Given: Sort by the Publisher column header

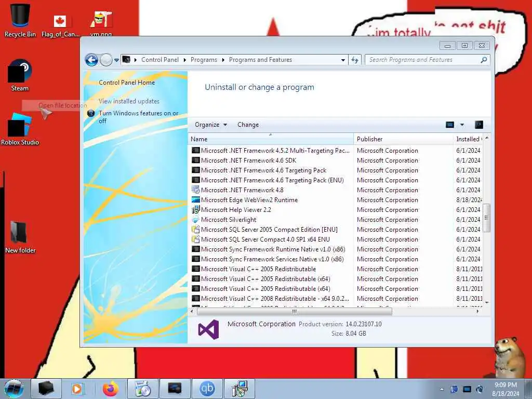Looking at the screenshot, I should pos(403,139).
